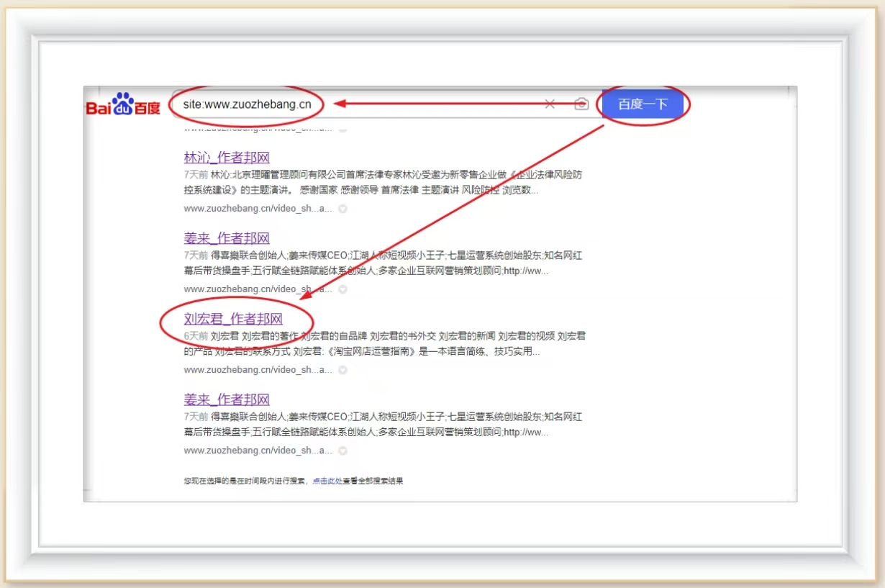Clear the search box with the X icon
Viewport: 885px width, 588px height.
point(550,104)
